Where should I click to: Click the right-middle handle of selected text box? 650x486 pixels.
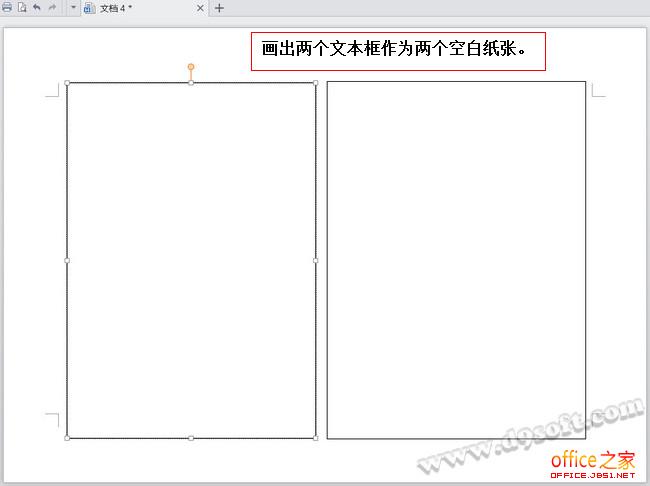tap(315, 260)
